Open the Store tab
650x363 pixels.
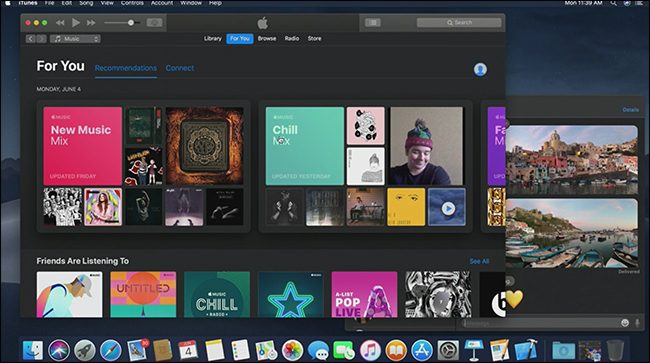314,39
